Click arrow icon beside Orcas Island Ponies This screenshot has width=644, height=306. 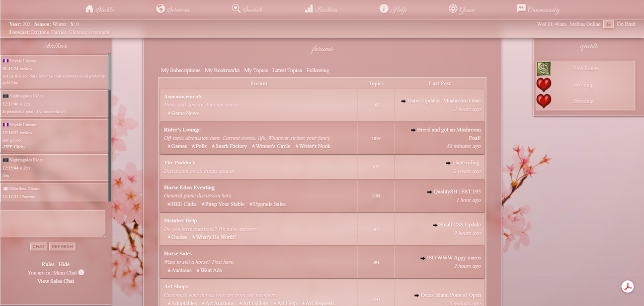417,295
